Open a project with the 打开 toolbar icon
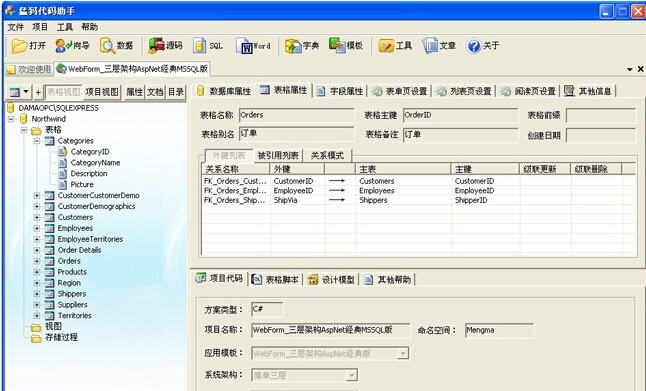 pyautogui.click(x=28, y=46)
